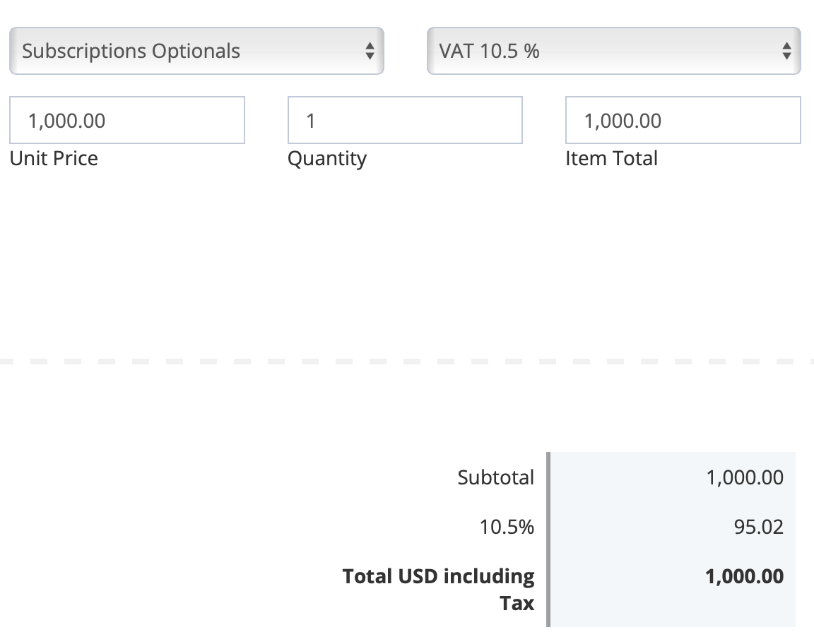The height and width of the screenshot is (644, 814).
Task: Select the Quantity input box
Action: (405, 121)
